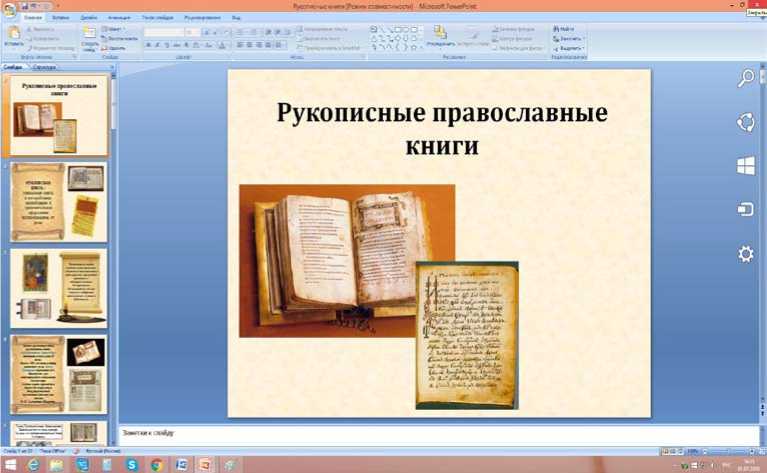The image size is (767, 473).
Task: Click the Find (Найти) binoculars icon
Action: point(556,29)
